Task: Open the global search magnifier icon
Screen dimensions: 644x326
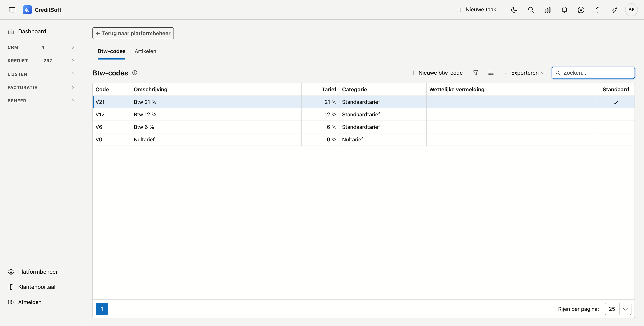Action: coord(531,10)
